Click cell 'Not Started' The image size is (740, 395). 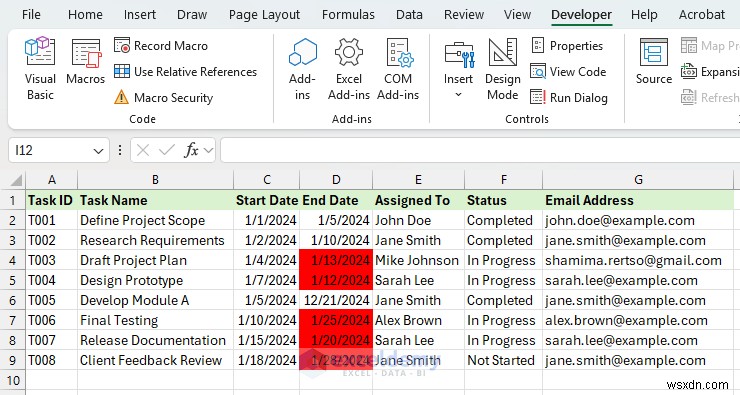coord(504,360)
